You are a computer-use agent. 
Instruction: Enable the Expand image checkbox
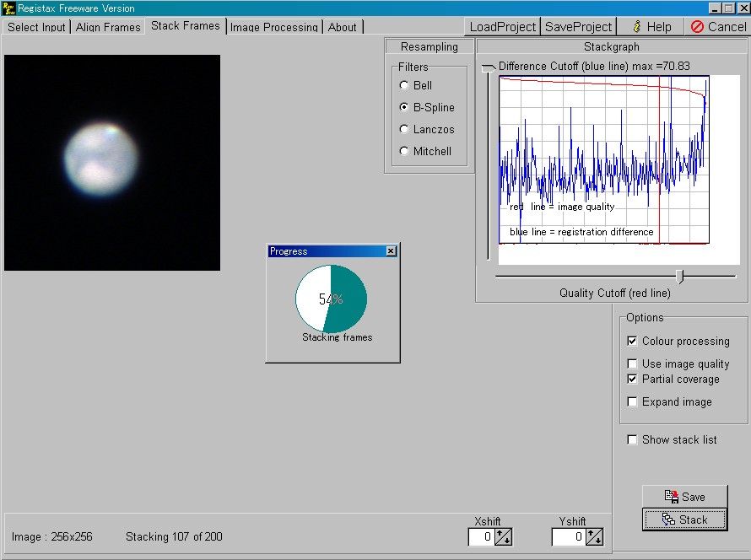click(632, 402)
